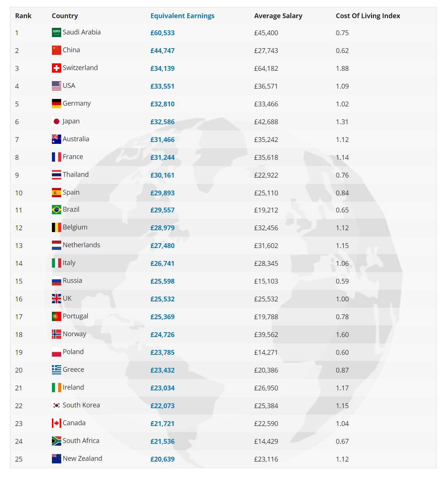The width and height of the screenshot is (448, 486).
Task: Select the Greece flag icon
Action: [x=56, y=370]
